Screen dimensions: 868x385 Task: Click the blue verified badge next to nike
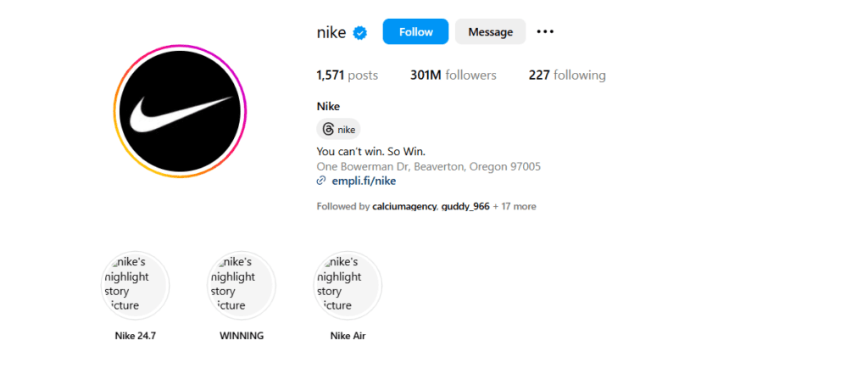tap(360, 33)
